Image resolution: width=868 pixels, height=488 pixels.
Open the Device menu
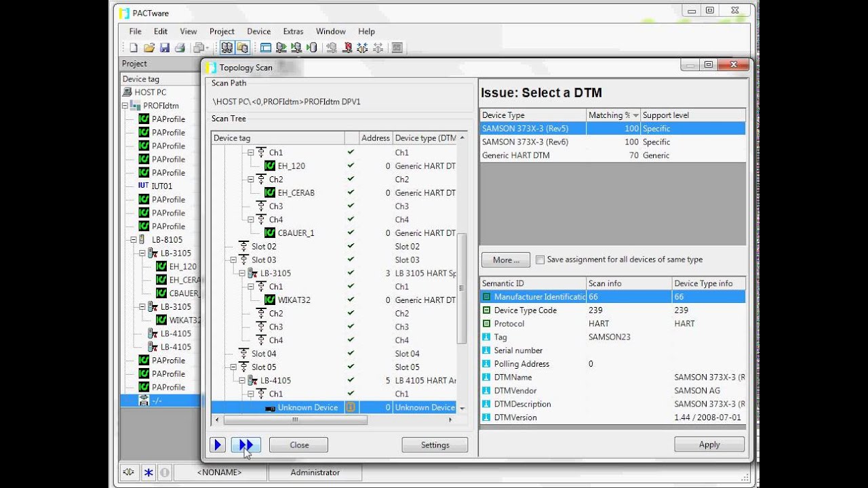(x=258, y=31)
